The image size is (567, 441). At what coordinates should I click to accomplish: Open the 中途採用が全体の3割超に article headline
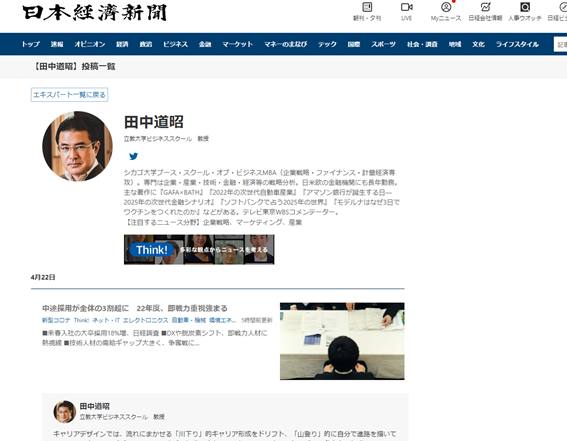[135, 308]
